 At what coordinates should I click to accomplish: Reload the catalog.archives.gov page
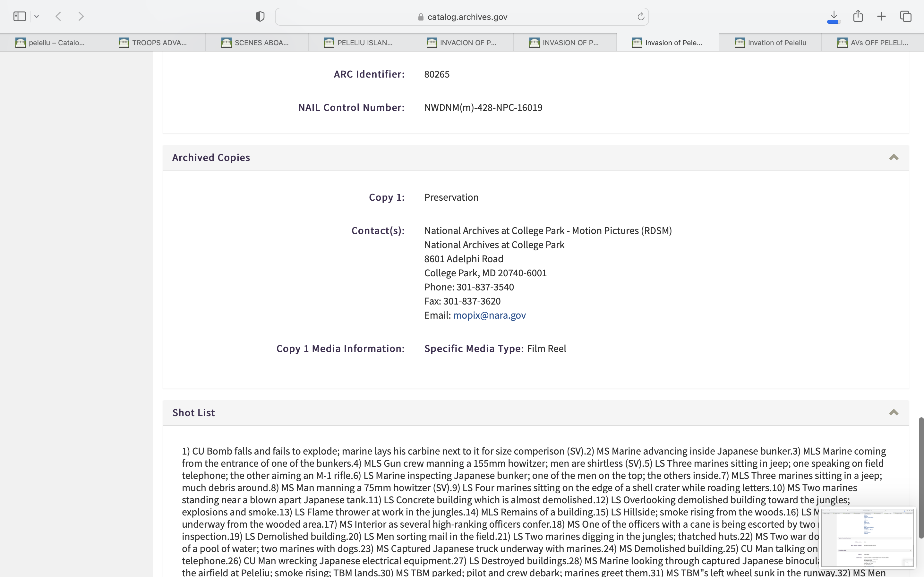(x=641, y=16)
